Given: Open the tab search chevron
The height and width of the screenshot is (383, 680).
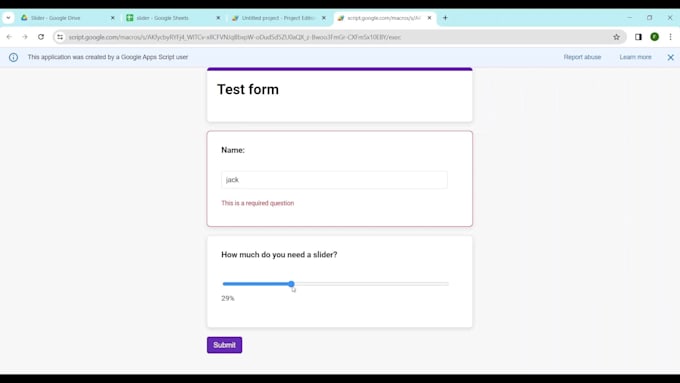Looking at the screenshot, I should click(8, 18).
